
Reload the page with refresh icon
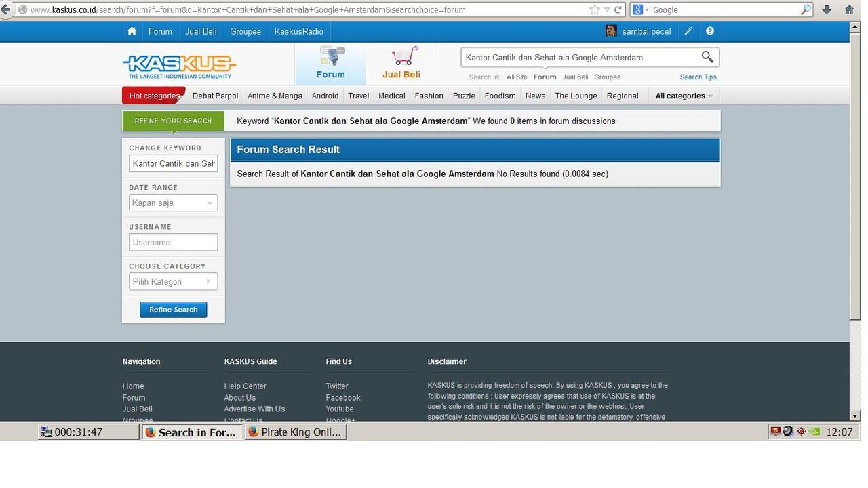[618, 9]
